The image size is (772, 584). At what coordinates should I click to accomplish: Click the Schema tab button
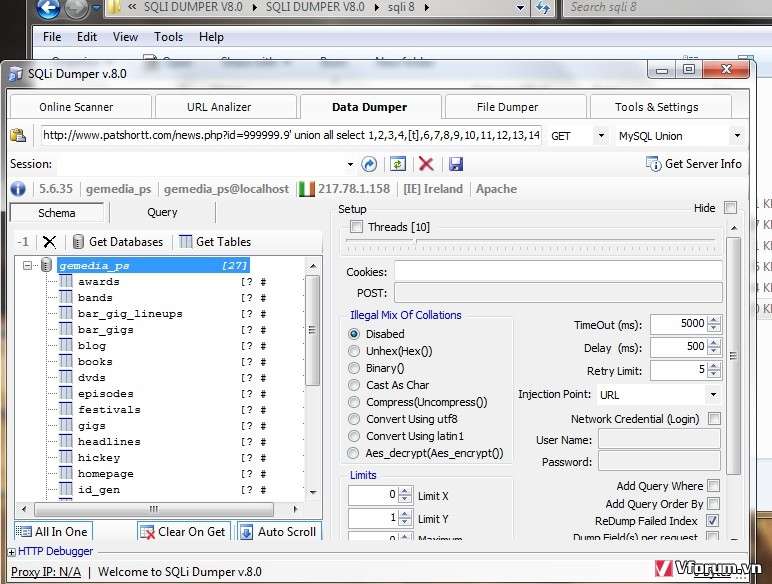click(57, 213)
